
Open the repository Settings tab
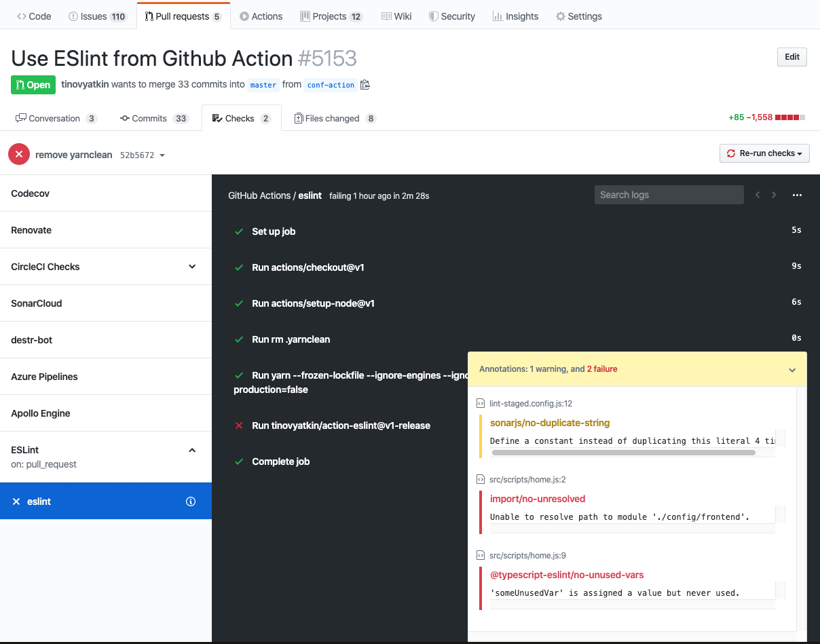(579, 16)
